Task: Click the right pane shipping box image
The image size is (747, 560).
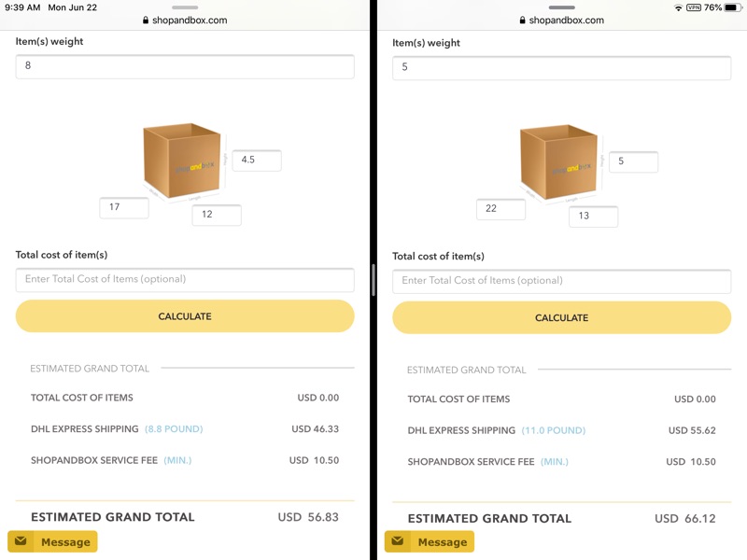Action: click(558, 162)
